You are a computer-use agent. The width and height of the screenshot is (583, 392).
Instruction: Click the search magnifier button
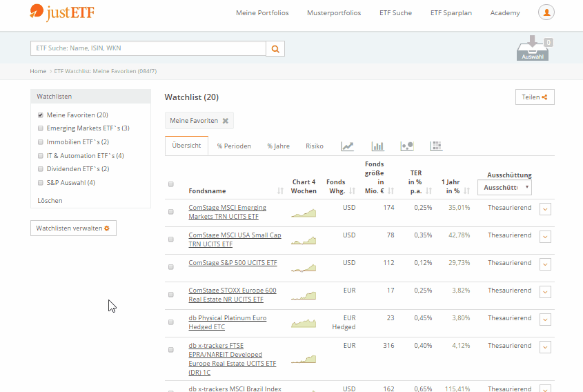click(275, 49)
